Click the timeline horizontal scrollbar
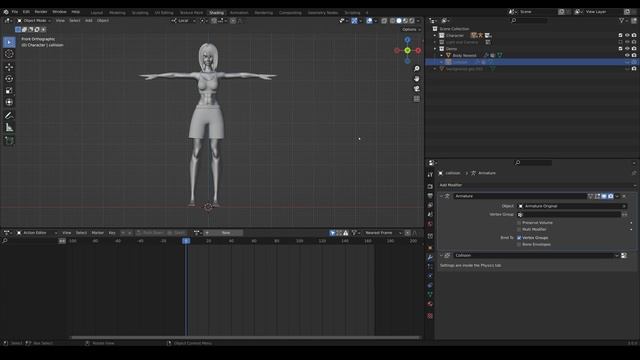640x360 pixels. coord(245,338)
